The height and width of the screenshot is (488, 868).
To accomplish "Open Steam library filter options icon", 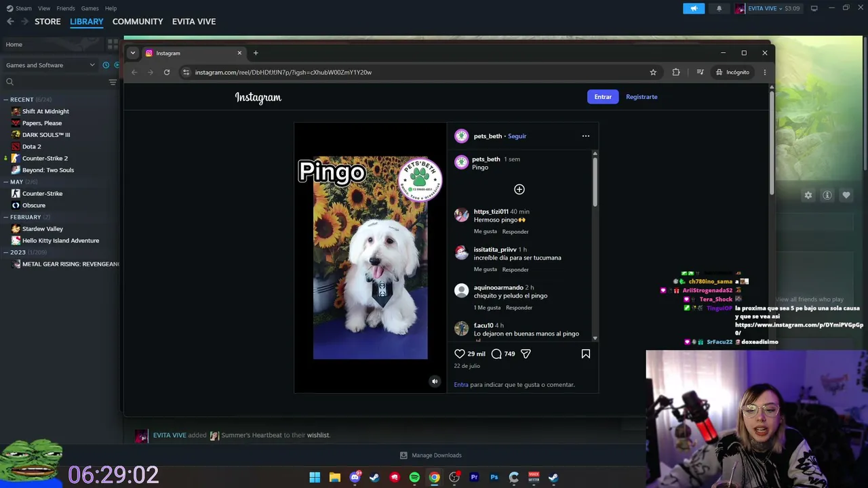I will [113, 82].
